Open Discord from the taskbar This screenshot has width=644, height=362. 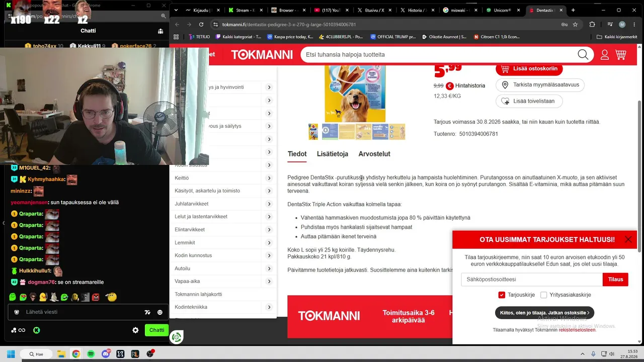click(x=106, y=354)
